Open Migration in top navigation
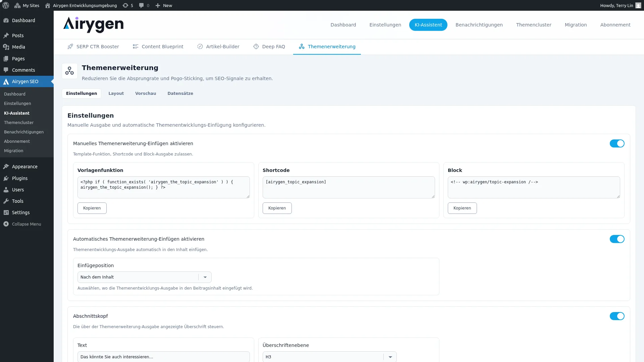This screenshot has height=362, width=644. tap(576, 25)
